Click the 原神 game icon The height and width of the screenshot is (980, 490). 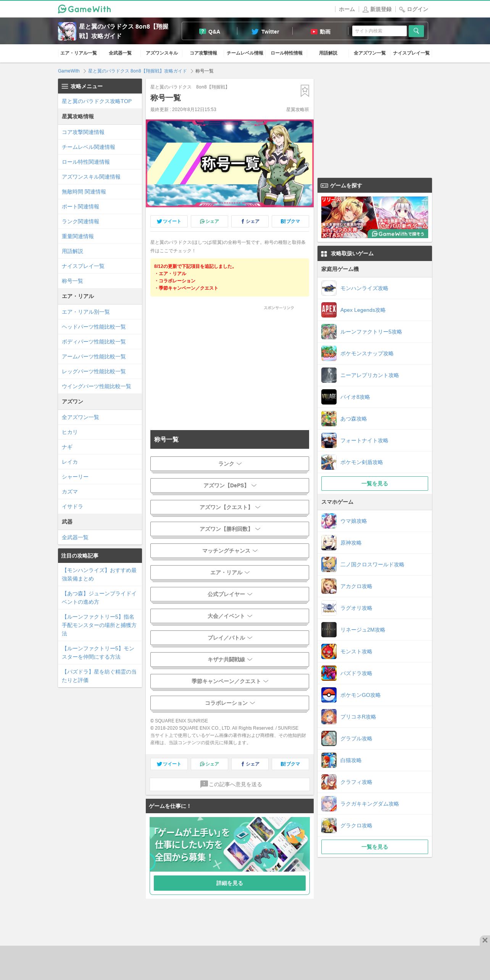(329, 543)
